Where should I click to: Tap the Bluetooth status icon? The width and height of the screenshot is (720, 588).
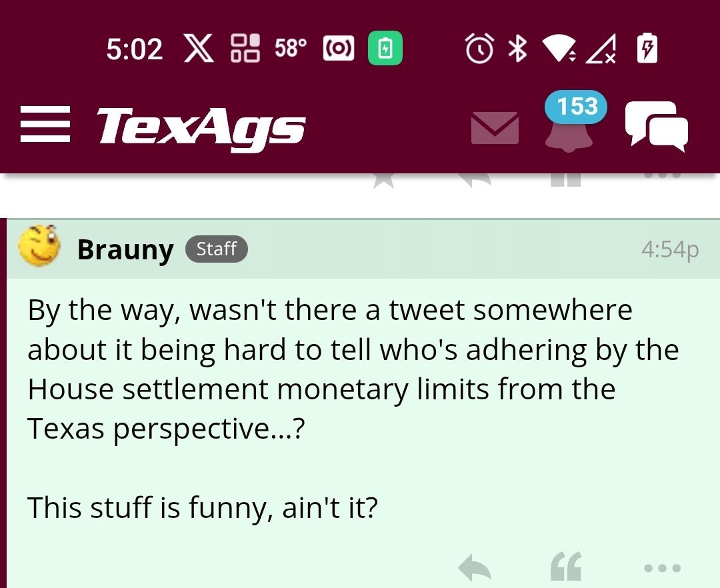(517, 49)
